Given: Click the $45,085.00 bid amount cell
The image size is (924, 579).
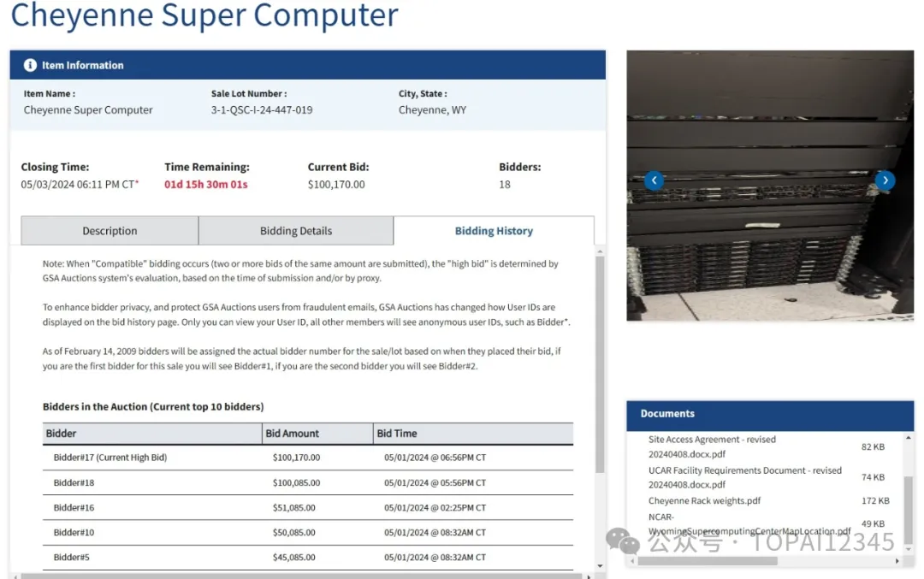Looking at the screenshot, I should tap(294, 558).
